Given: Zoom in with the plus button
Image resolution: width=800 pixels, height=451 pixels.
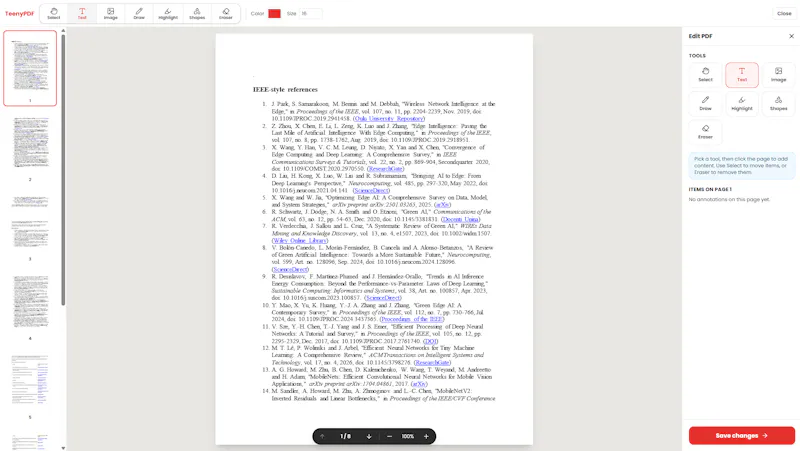Looking at the screenshot, I should [x=426, y=436].
